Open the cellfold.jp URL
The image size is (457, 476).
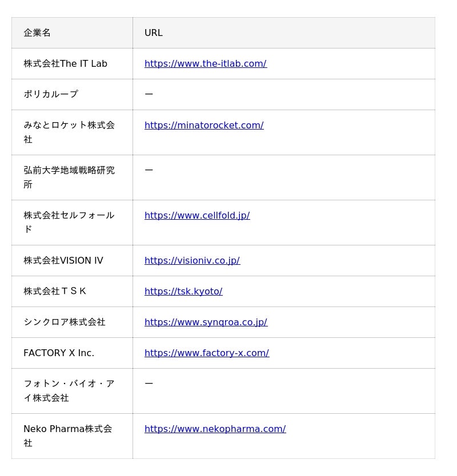[x=197, y=216]
